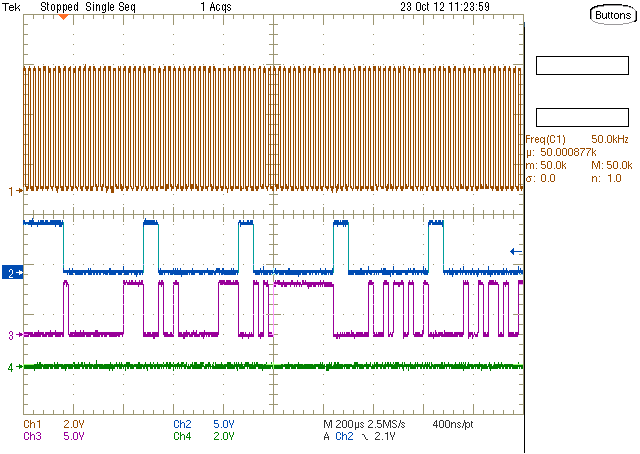Screen dimensions: 640x454
Task: Click the 50.0kHz frequency readout
Action: pyautogui.click(x=610, y=139)
